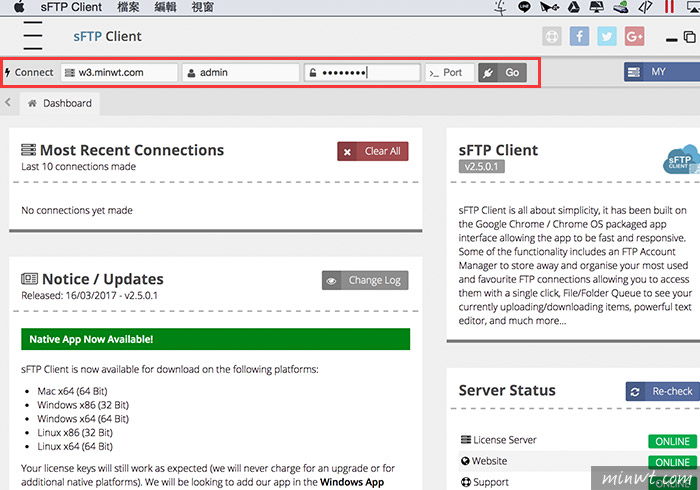
Task: Open the Twitter share icon
Action: click(607, 36)
